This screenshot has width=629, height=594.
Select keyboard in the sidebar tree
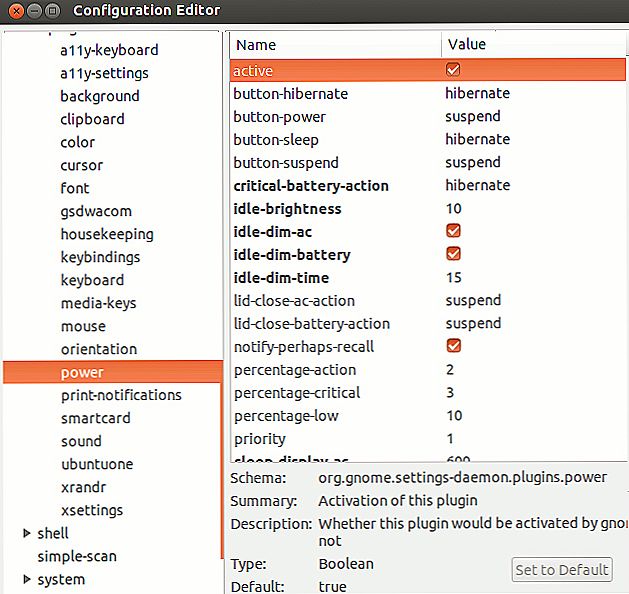[x=92, y=280]
